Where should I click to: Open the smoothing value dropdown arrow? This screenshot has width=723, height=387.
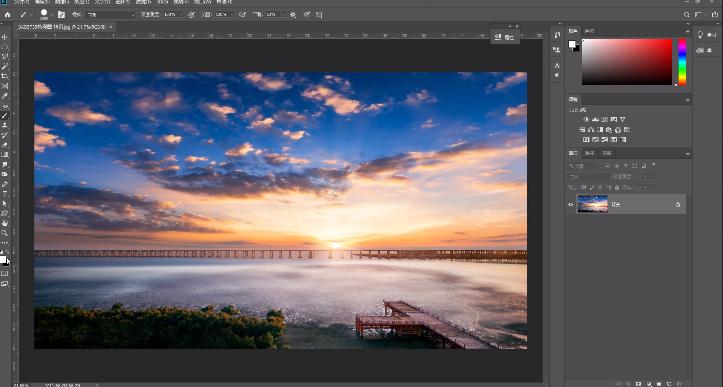click(x=282, y=15)
